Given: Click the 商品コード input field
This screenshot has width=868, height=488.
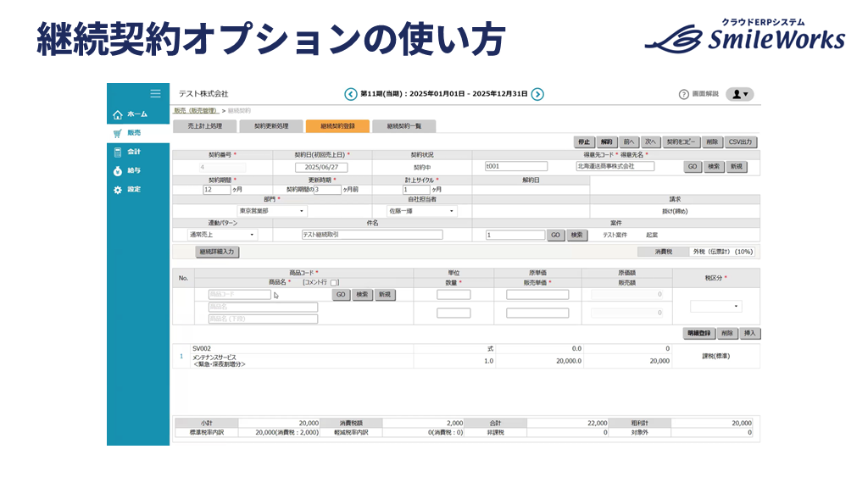Looking at the screenshot, I should click(x=240, y=294).
